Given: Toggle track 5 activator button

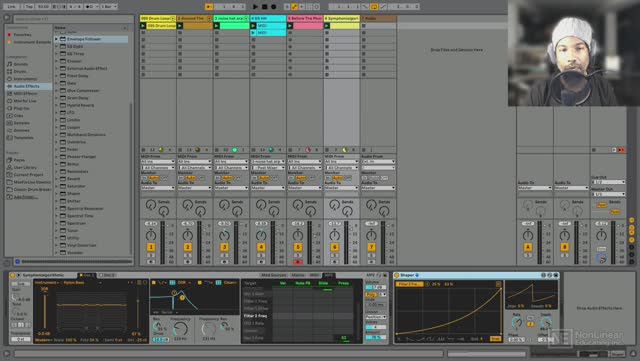Looking at the screenshot, I should 298,247.
